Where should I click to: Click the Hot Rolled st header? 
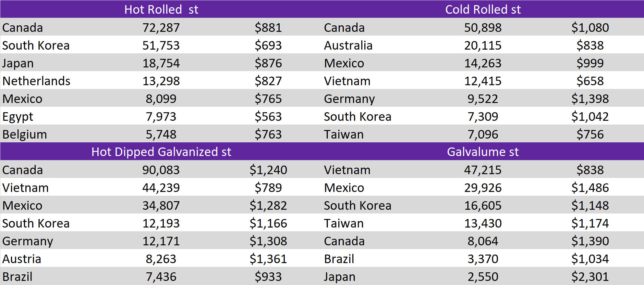pos(161,9)
